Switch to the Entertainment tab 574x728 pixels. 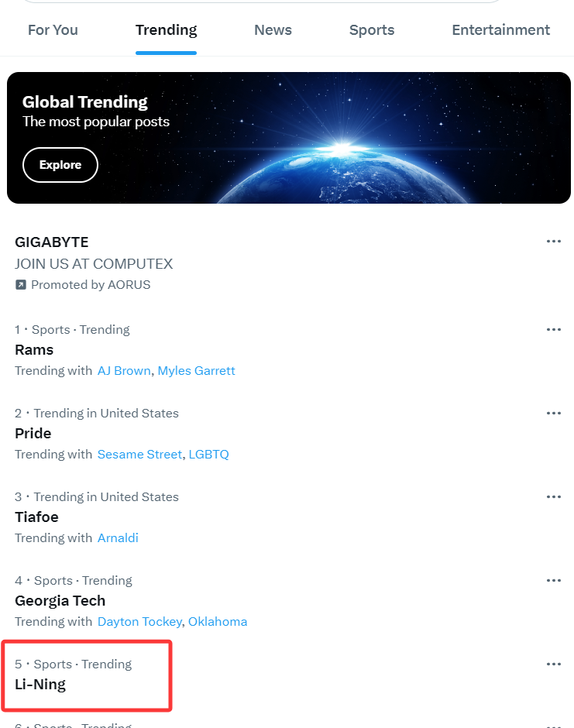coord(501,30)
